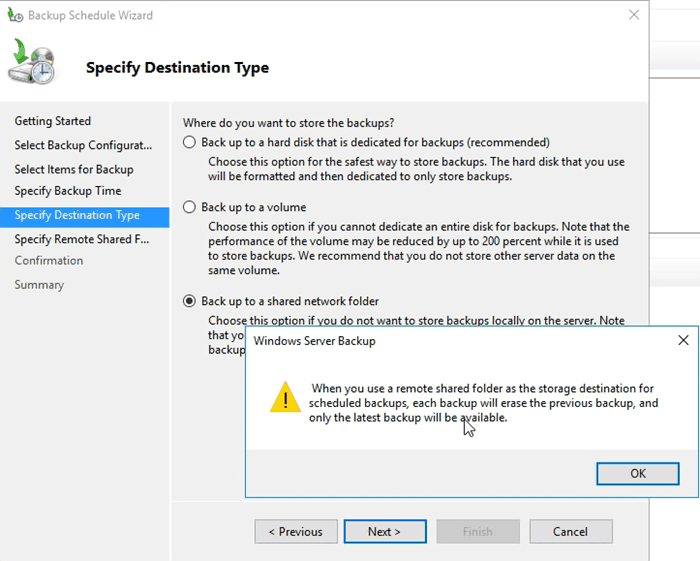Click the Next button
Screen dimensions: 700x561
384,531
